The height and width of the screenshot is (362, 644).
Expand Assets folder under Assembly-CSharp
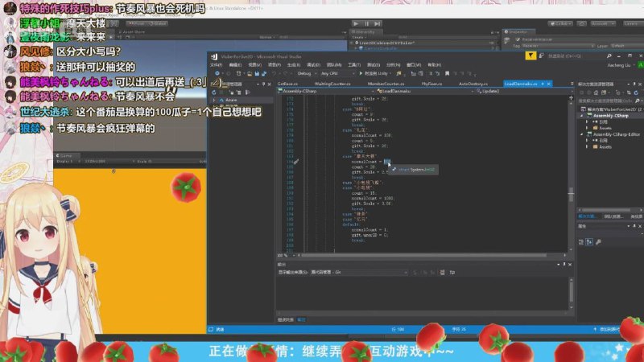click(587, 128)
